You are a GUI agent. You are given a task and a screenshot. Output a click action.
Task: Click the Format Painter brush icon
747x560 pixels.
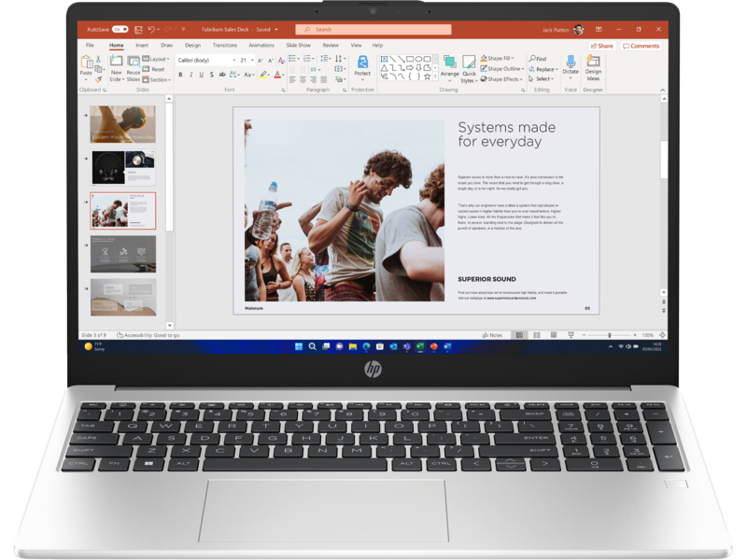[x=98, y=79]
